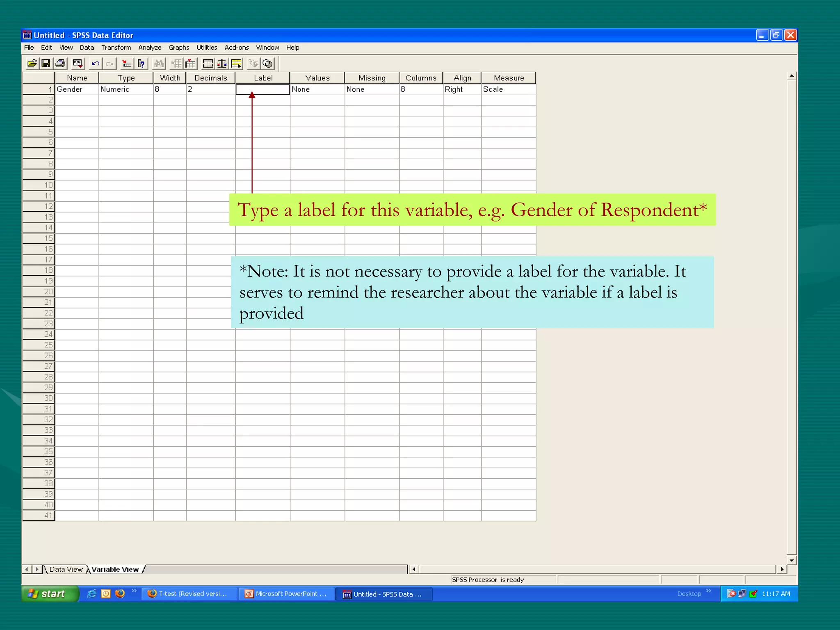Open the Dialog Recall toolbar icon

tap(78, 64)
